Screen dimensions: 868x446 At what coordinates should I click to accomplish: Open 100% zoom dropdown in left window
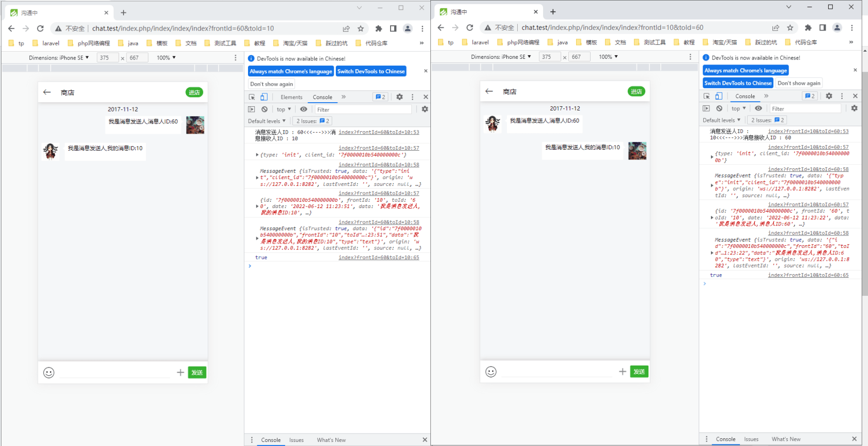[166, 58]
